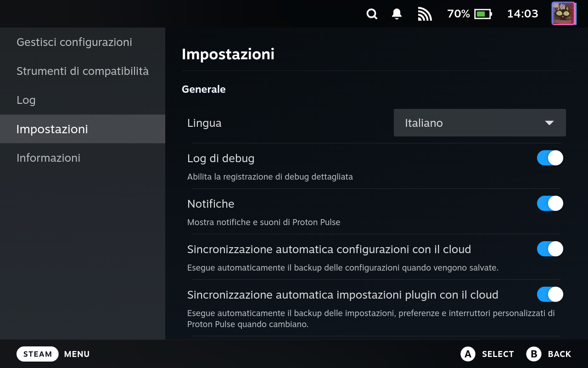The height and width of the screenshot is (368, 588).
Task: Turn off the Notifiche toggle
Action: pos(550,204)
